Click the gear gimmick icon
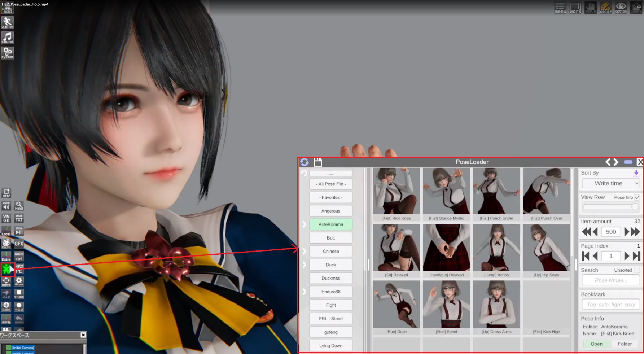Screen dimensions: 644x354 click(x=19, y=281)
